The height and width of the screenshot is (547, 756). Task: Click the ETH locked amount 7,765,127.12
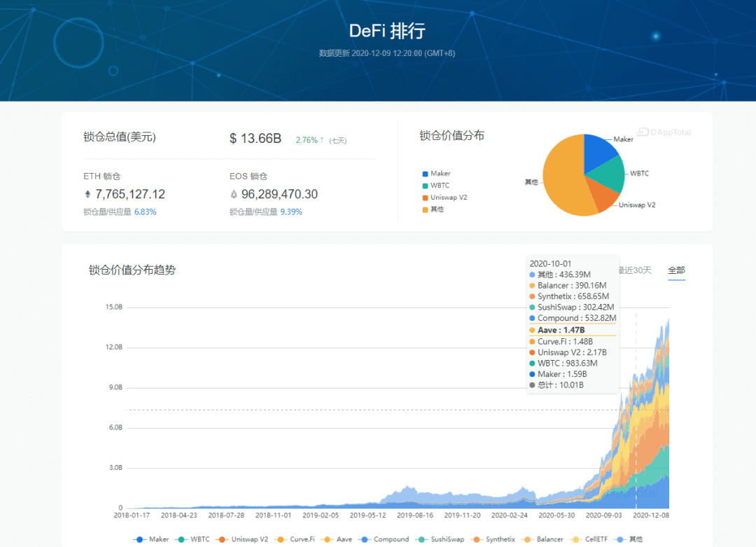pos(130,195)
